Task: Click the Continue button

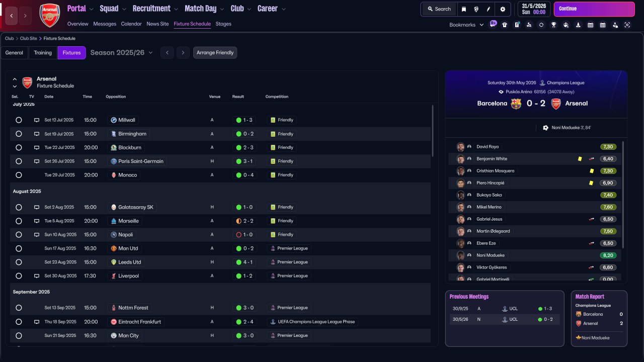Action: 594,9
